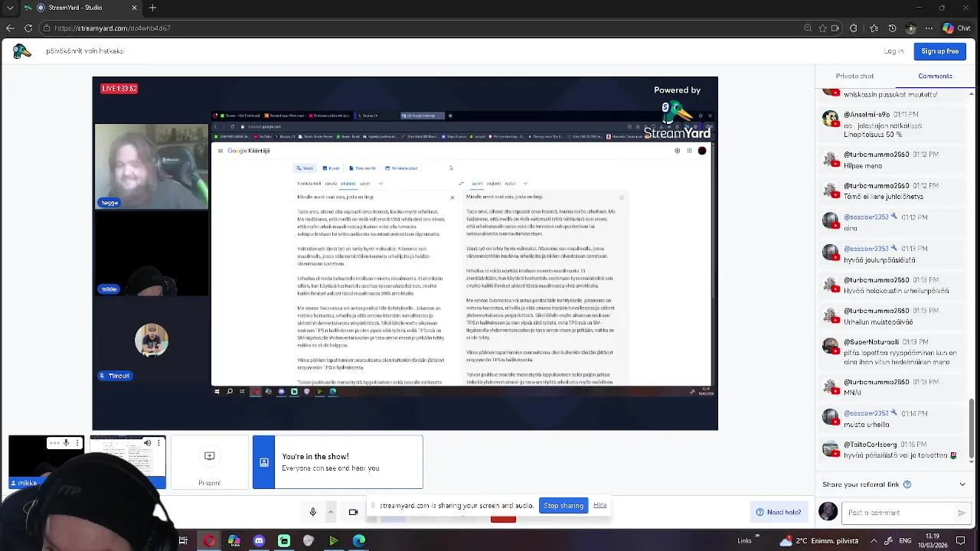
Task: Open the mikke thumbnail three-dot menu
Action: coord(77,443)
